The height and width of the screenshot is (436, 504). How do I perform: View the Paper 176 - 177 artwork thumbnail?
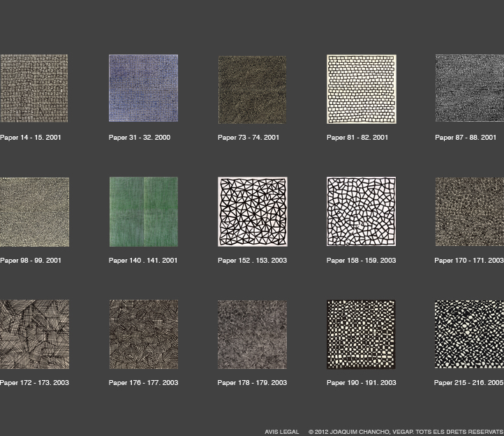point(143,334)
